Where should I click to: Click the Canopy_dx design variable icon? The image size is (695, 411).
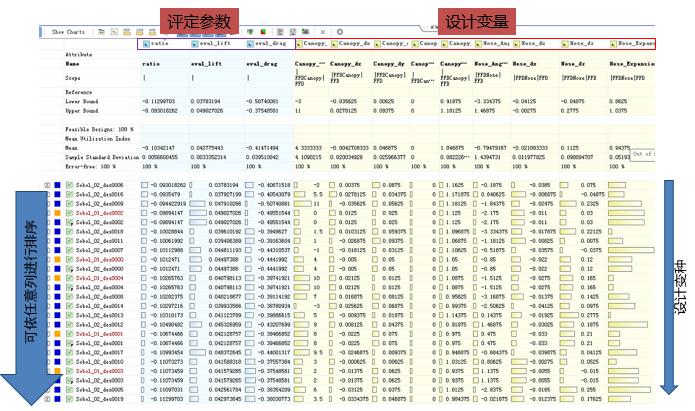334,43
